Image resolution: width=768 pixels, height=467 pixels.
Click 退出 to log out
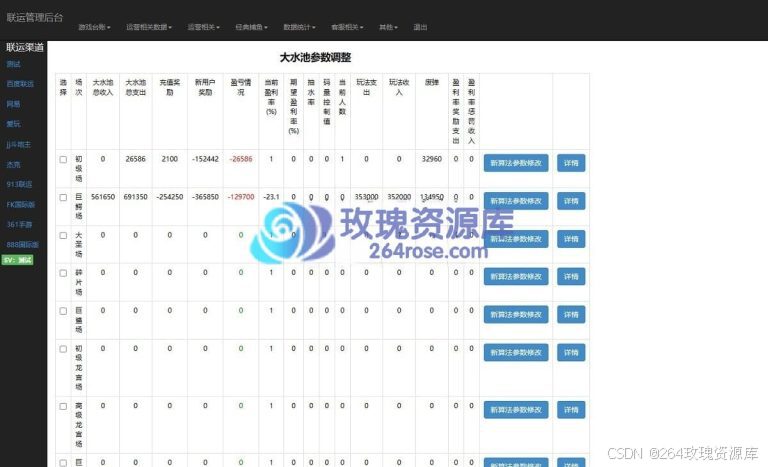[x=420, y=27]
